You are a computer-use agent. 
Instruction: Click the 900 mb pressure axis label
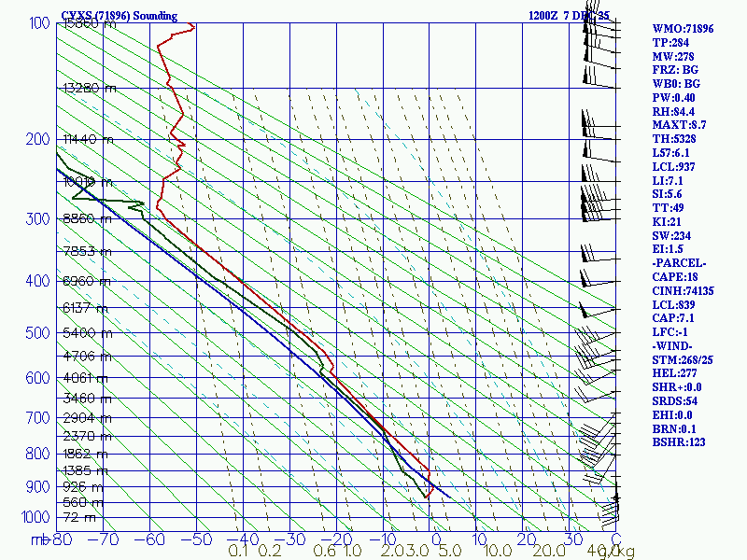coord(37,486)
